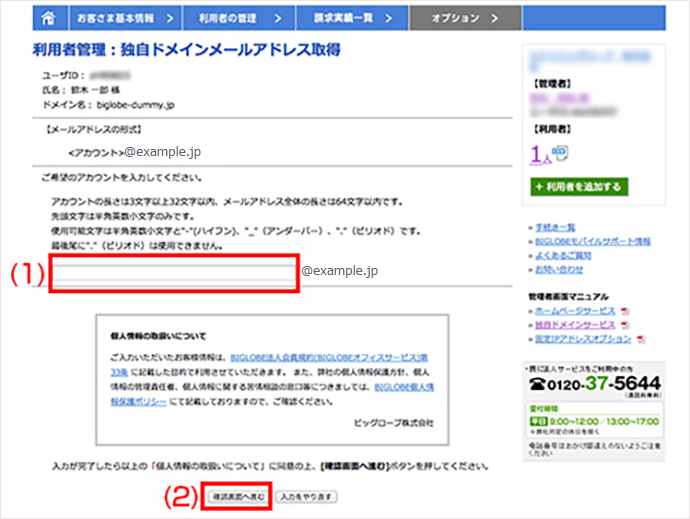The height and width of the screenshot is (519, 690).
Task: Click the 個人情報の取扱いについて heading
Action: point(158,336)
